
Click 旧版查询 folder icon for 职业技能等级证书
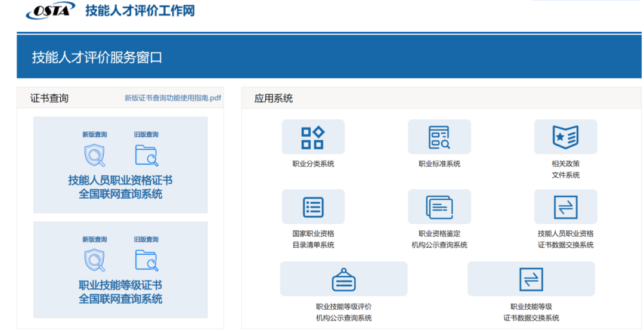(146, 260)
